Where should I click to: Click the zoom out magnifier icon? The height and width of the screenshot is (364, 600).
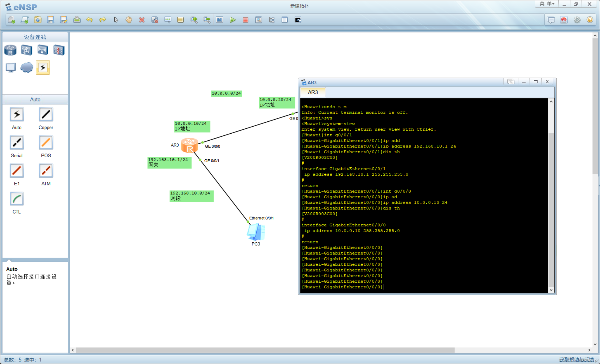[x=207, y=20]
